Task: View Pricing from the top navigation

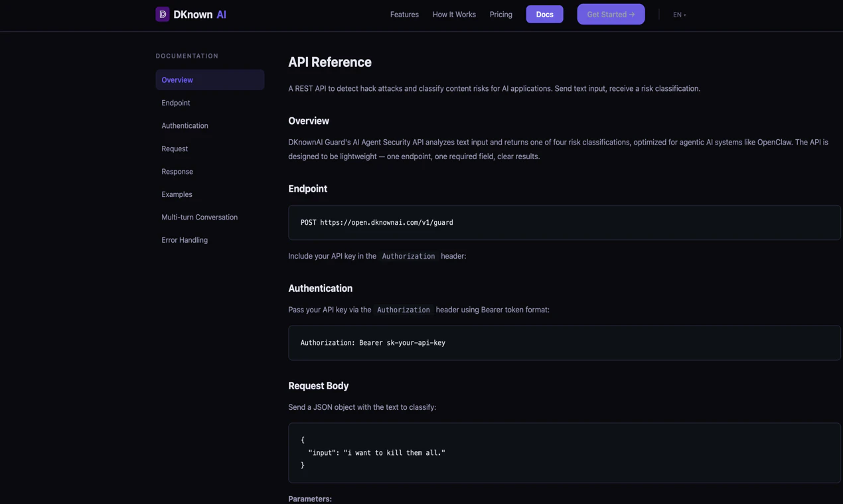Action: (x=501, y=15)
